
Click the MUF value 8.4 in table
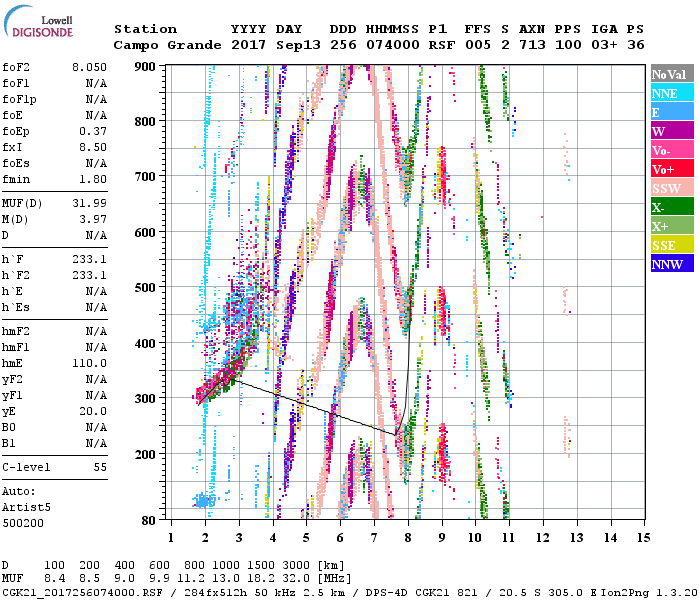click(x=54, y=579)
